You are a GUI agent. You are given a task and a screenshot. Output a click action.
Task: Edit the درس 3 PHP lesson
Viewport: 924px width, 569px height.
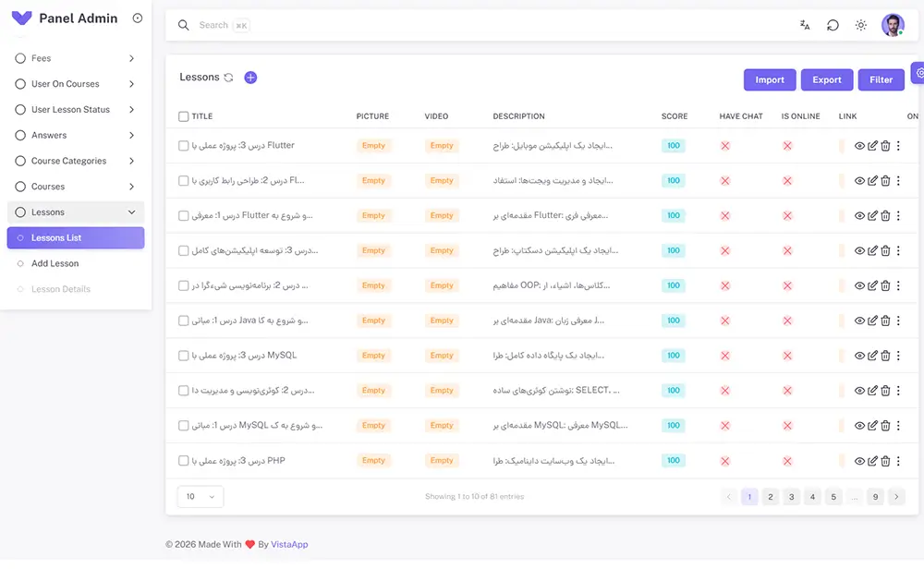(873, 461)
